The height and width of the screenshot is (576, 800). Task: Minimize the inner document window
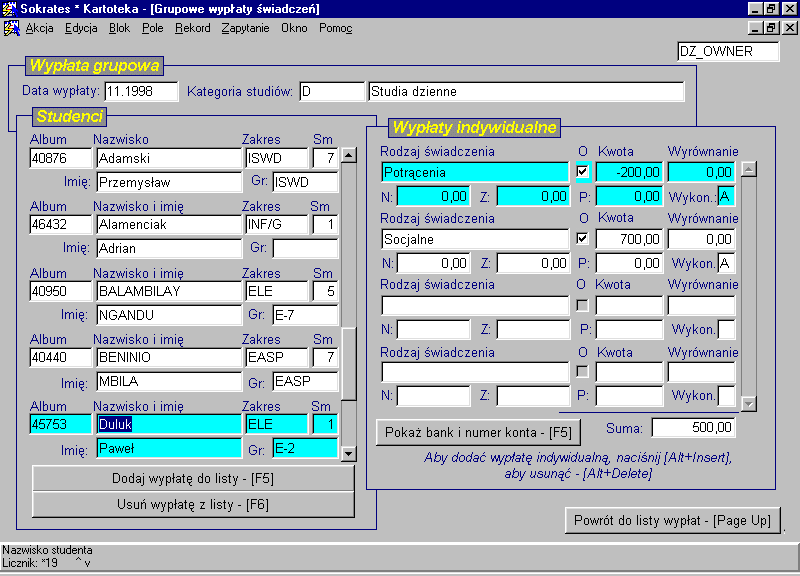756,28
